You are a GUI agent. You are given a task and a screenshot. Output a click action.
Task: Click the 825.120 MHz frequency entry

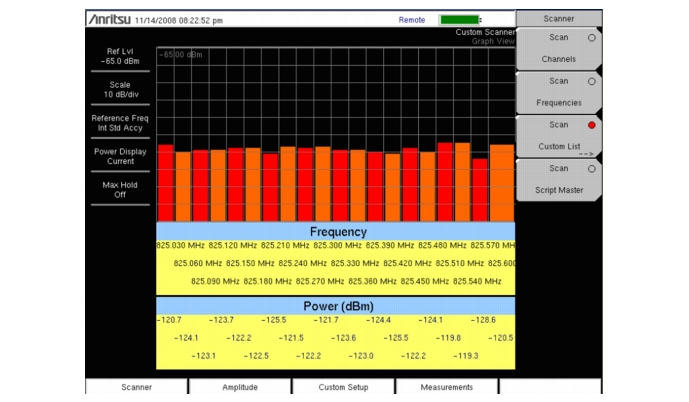pos(233,245)
